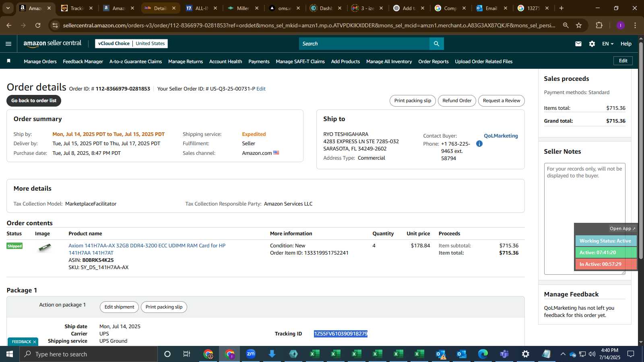Click Go back to order list

pyautogui.click(x=34, y=101)
